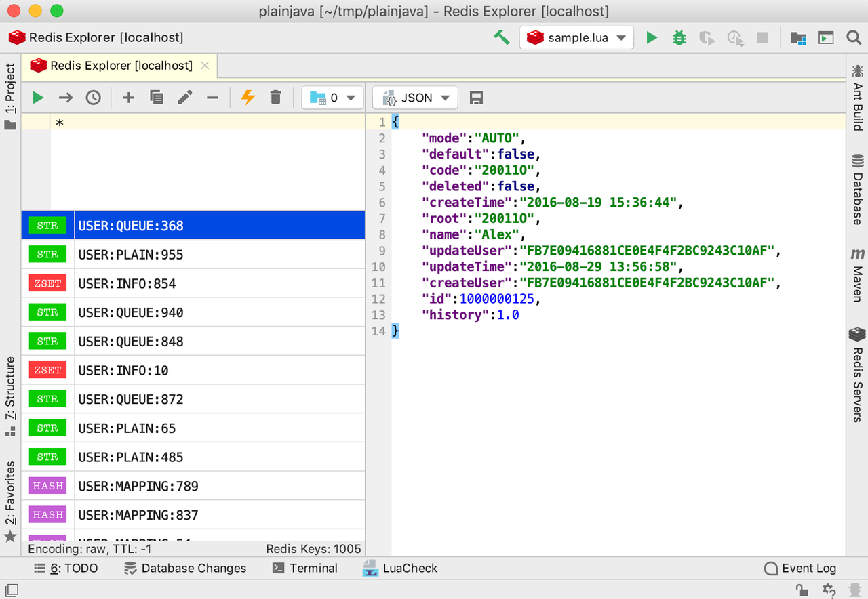
Task: Open the database number 0 dropdown
Action: (332, 98)
